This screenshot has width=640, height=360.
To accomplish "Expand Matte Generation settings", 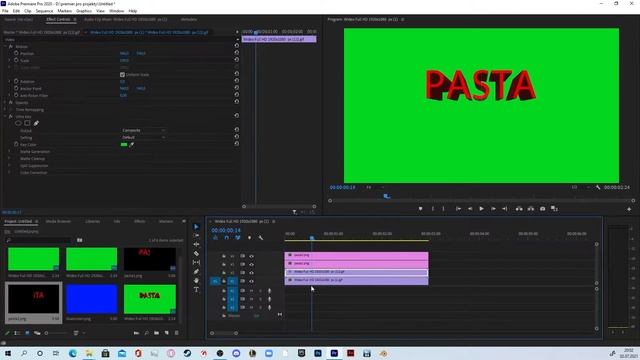I will [x=9, y=151].
